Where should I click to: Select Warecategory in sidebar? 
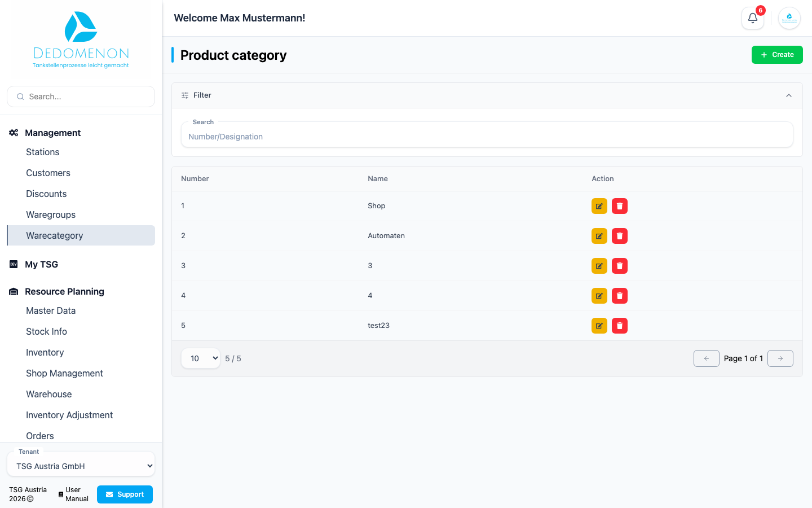pos(81,235)
